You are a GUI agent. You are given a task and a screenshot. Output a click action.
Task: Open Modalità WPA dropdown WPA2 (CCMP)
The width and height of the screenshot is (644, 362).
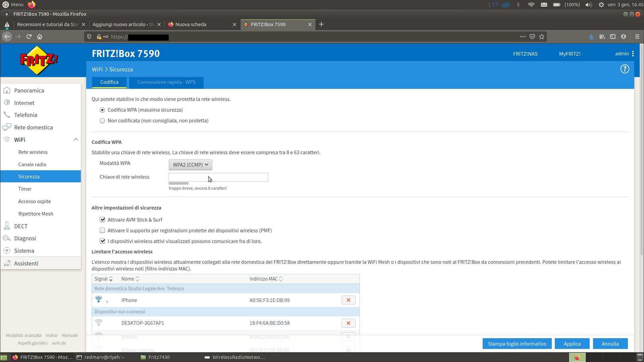190,165
